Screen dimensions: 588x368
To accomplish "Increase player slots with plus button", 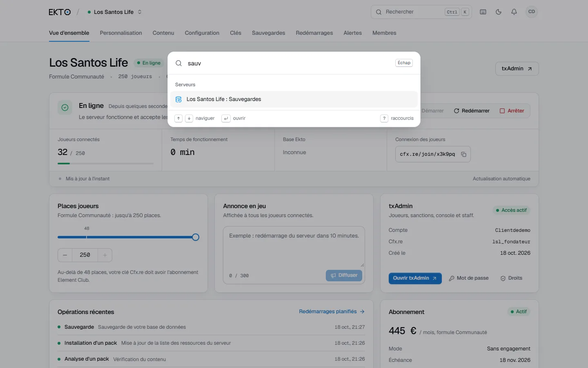I will [x=105, y=255].
